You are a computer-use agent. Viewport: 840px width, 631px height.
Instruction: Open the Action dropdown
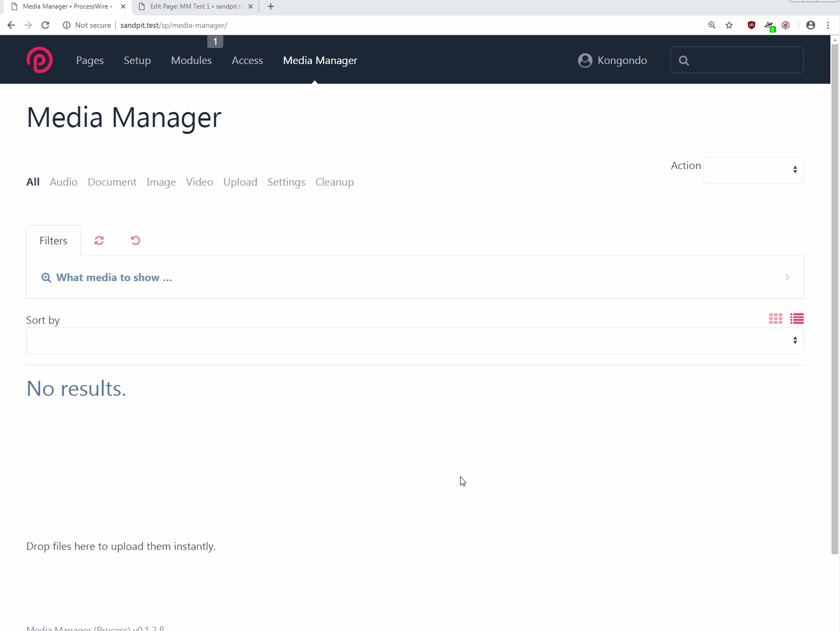point(753,170)
